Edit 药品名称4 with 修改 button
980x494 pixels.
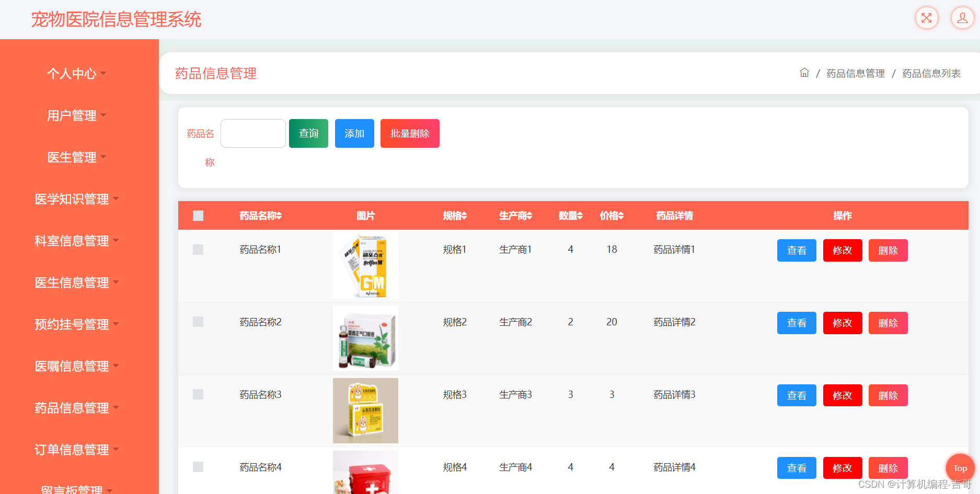click(x=843, y=468)
